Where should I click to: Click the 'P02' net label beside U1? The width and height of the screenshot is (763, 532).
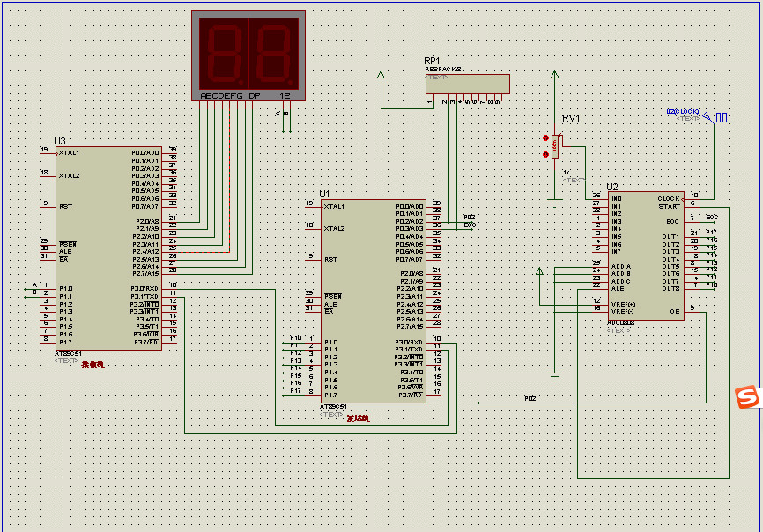[469, 218]
